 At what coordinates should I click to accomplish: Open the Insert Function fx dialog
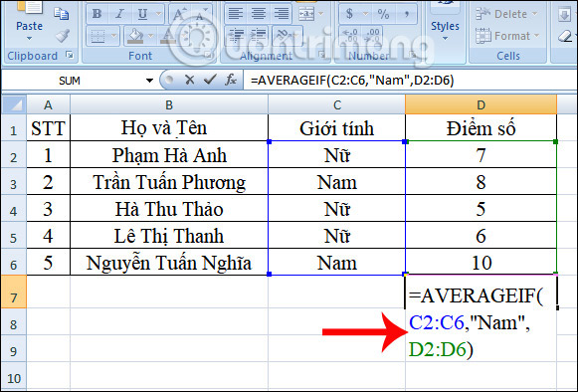click(231, 80)
